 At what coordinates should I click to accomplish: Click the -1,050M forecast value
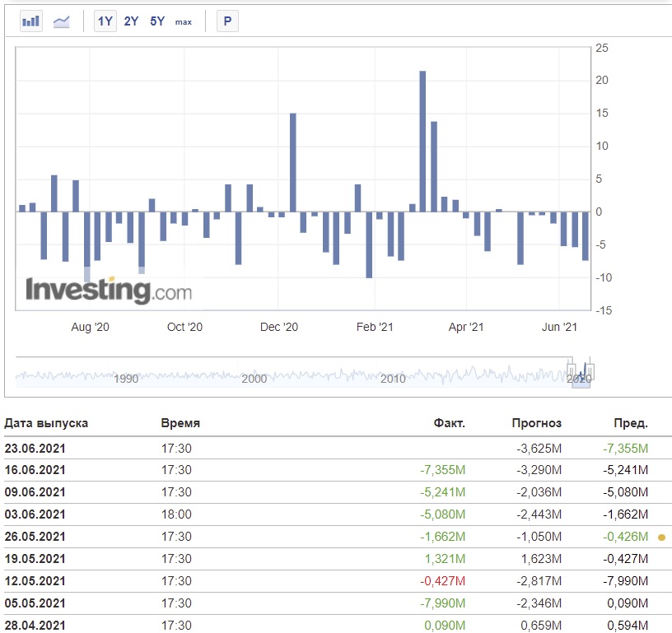(539, 537)
